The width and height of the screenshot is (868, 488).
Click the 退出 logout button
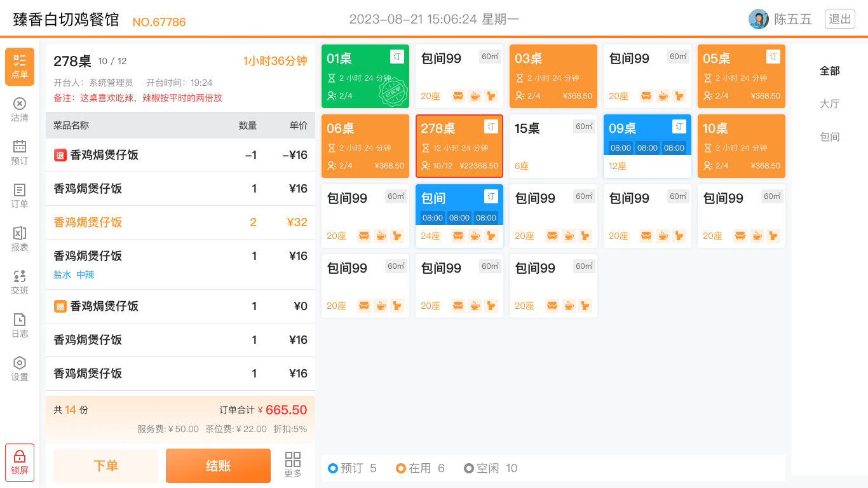839,19
